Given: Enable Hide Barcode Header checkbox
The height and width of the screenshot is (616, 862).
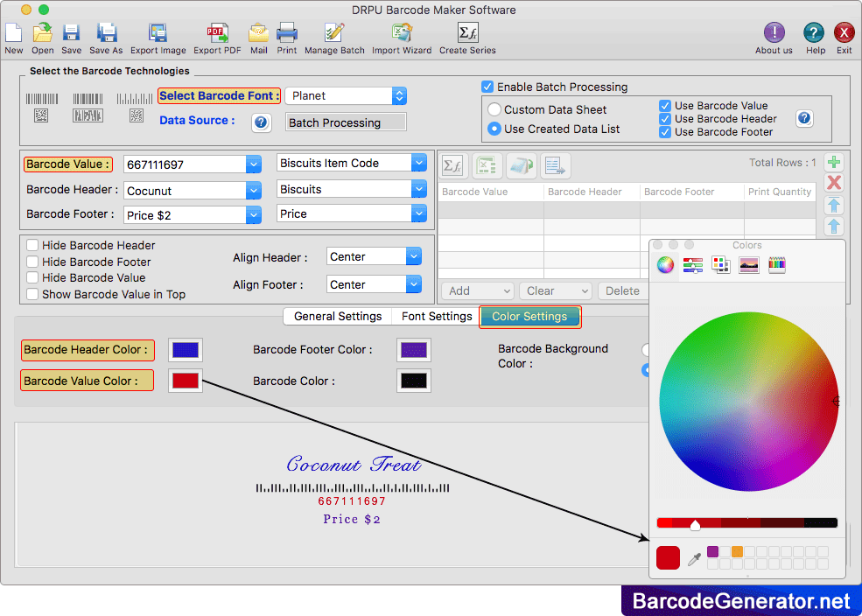Looking at the screenshot, I should pyautogui.click(x=32, y=246).
